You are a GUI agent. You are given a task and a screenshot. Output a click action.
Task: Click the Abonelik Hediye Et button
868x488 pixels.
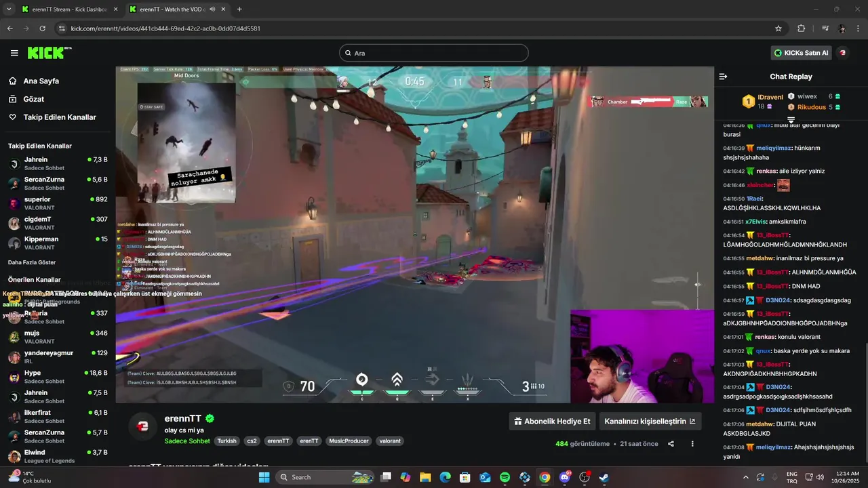552,421
